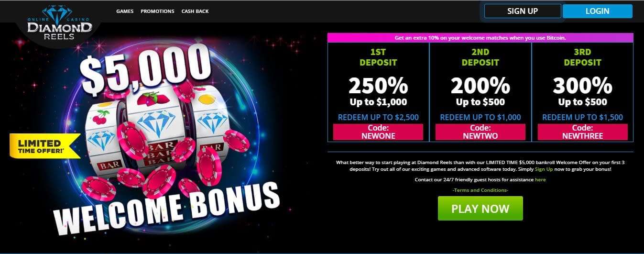Viewport: 644px width, 254px height.
Task: Open the Promotions menu item
Action: click(x=157, y=11)
